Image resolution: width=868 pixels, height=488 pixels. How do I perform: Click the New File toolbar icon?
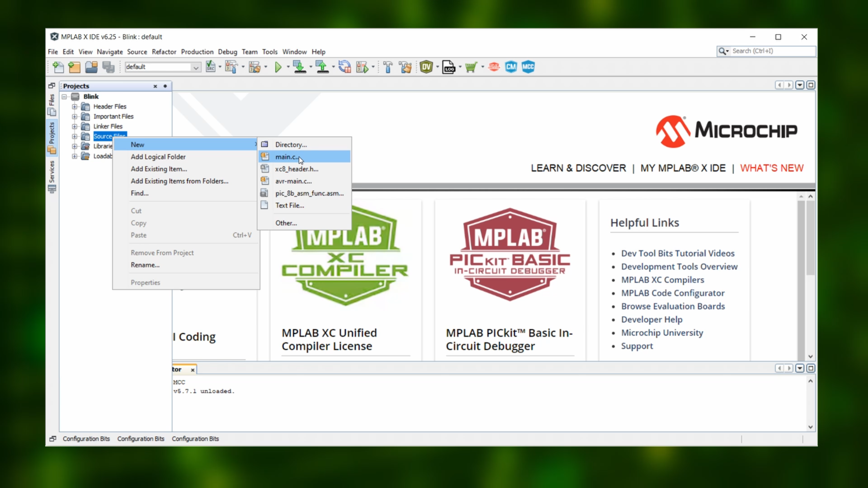(58, 67)
